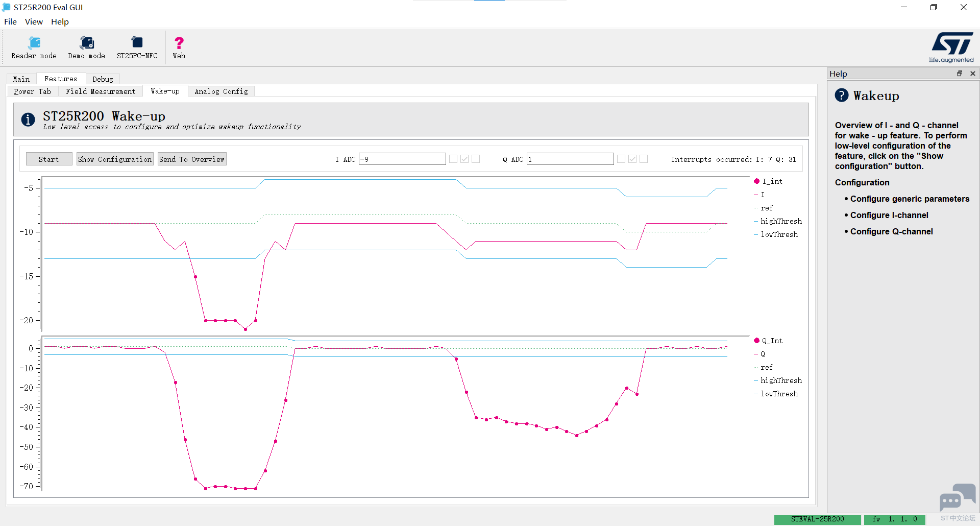The height and width of the screenshot is (526, 980).
Task: Switch to Reader mode in toolbar
Action: tap(34, 48)
